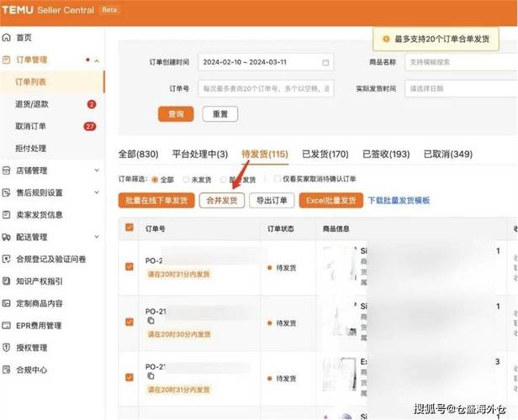Open the 实际发货时间 date picker
The height and width of the screenshot is (420, 518).
[461, 88]
